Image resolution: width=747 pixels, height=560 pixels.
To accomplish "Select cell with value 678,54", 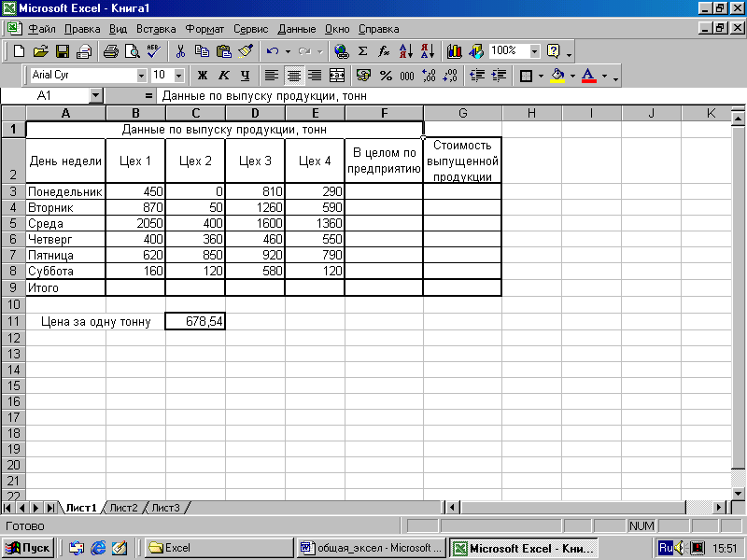I will pos(195,321).
